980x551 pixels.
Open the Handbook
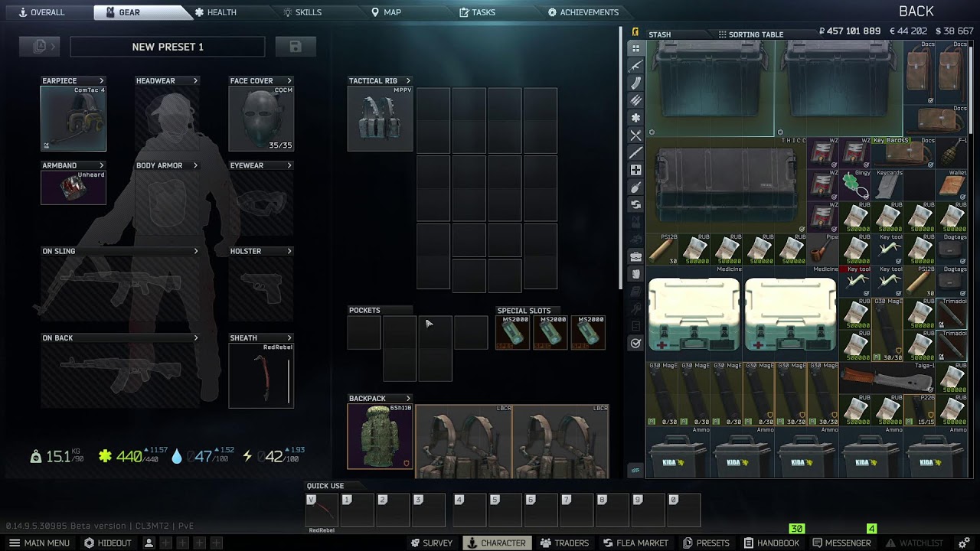tap(771, 543)
